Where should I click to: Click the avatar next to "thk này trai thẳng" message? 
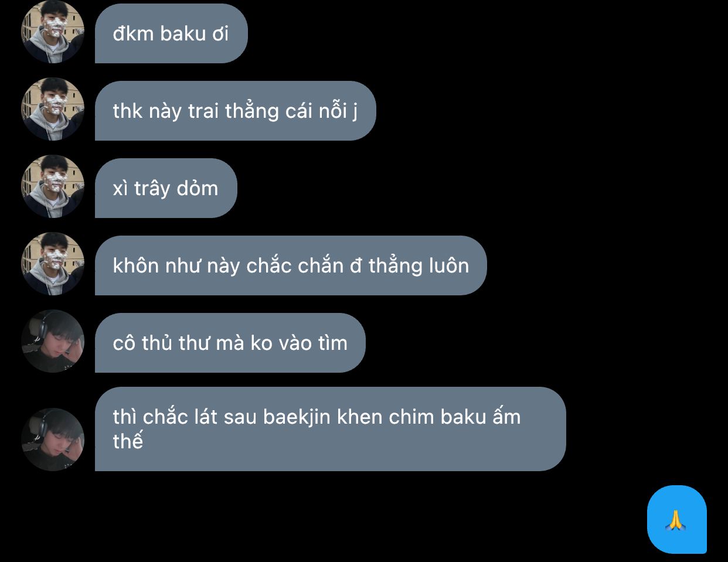click(x=53, y=110)
